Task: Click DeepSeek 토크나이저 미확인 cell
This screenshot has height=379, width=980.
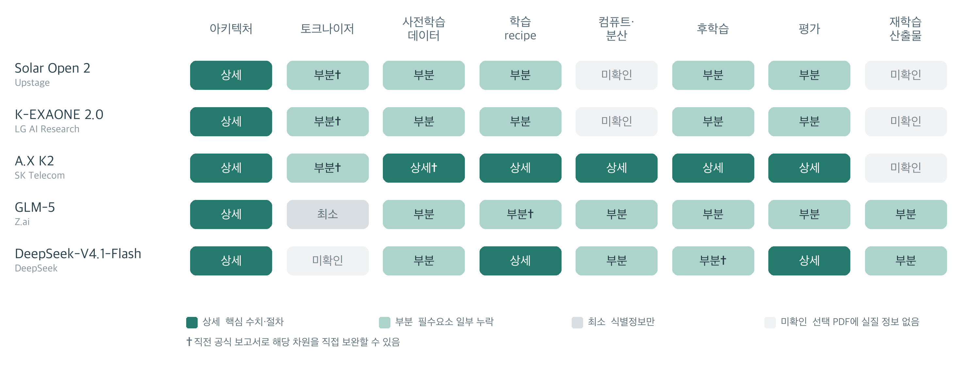Action: click(328, 261)
